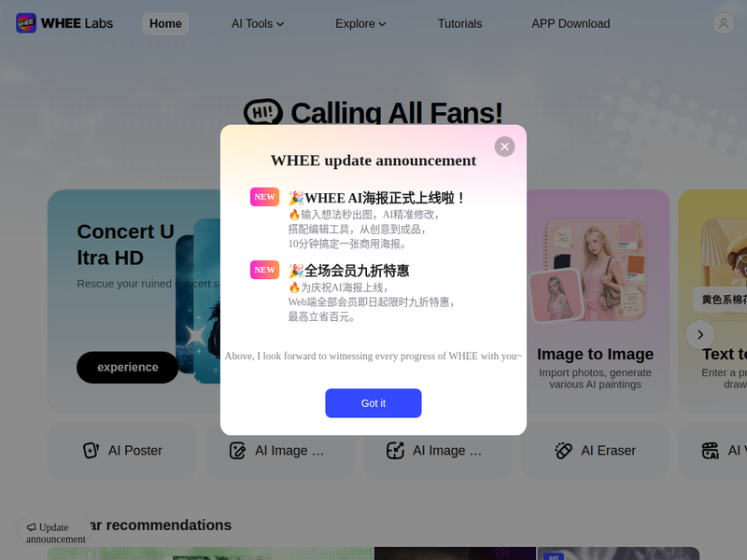The image size is (747, 560).
Task: Click the AI Eraser icon
Action: (563, 451)
